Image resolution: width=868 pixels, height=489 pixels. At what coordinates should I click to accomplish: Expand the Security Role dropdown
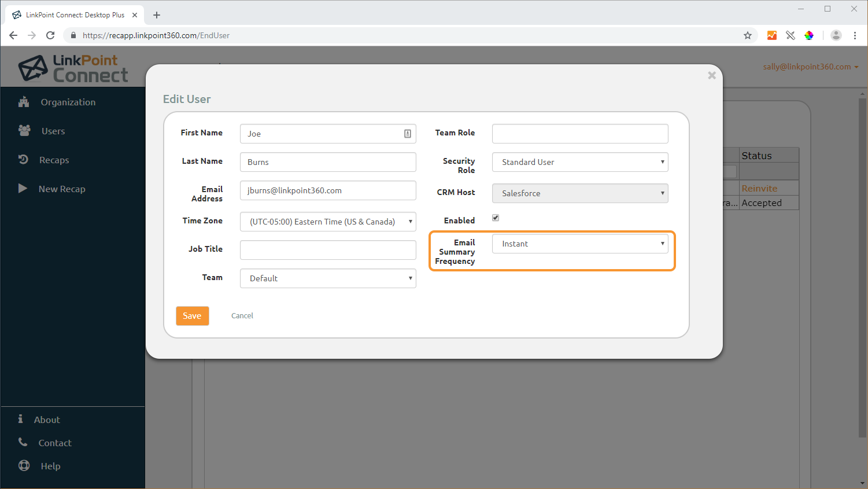click(x=579, y=162)
